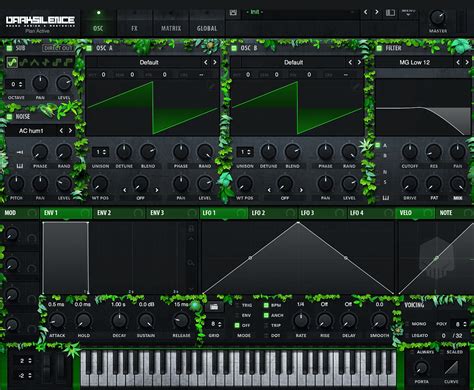Enable the BPM checkbox for LFO
The width and height of the screenshot is (474, 390).
tap(266, 305)
